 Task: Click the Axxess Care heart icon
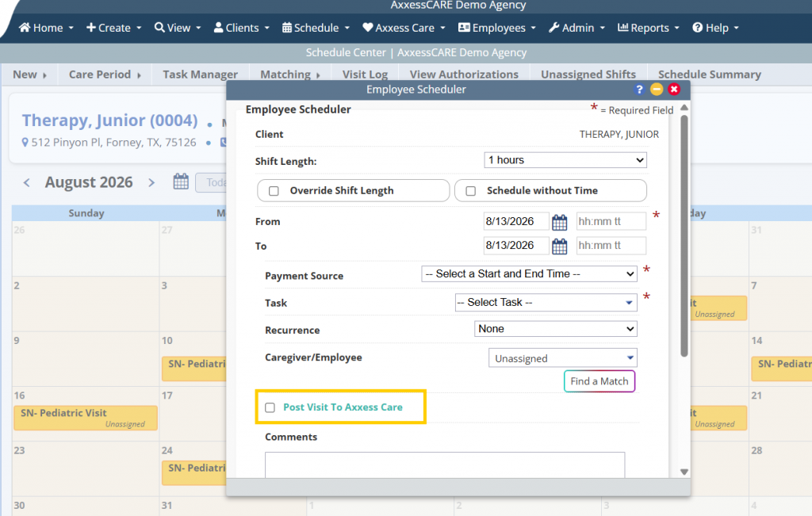click(x=367, y=28)
